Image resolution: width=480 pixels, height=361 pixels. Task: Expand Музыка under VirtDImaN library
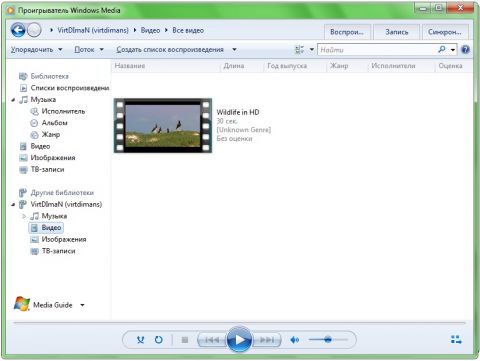coord(24,216)
